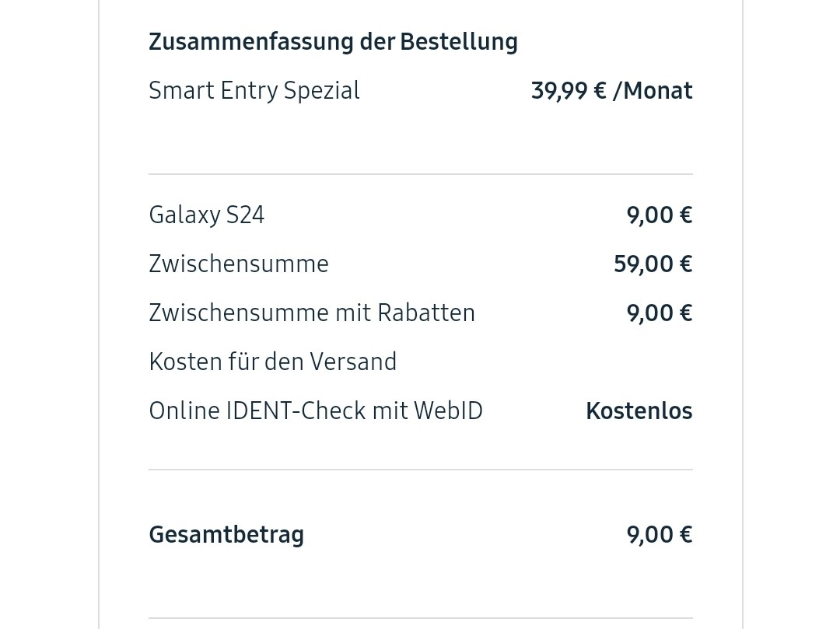Select the Kostenlos shipping value
The height and width of the screenshot is (629, 840).
click(x=639, y=411)
